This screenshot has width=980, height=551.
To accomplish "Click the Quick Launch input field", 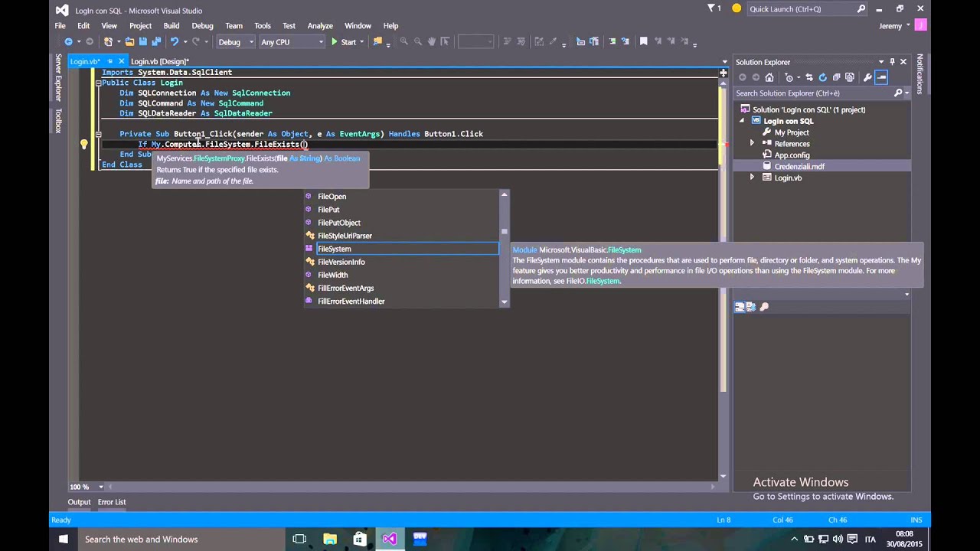I will [801, 9].
